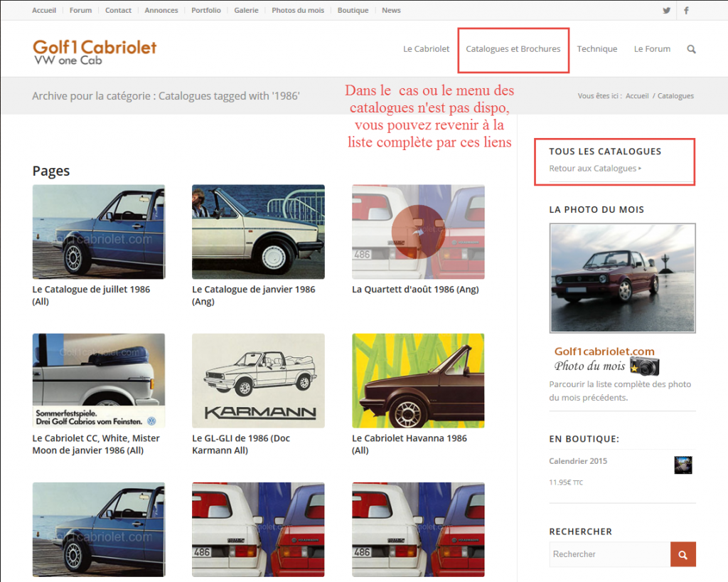Click in the Rechercher input field
This screenshot has height=582, width=728.
[x=609, y=554]
